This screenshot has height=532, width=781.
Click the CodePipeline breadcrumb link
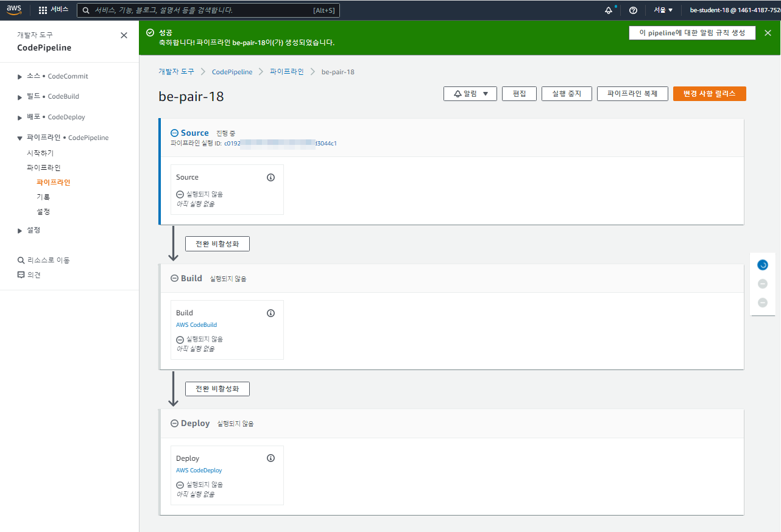point(232,72)
